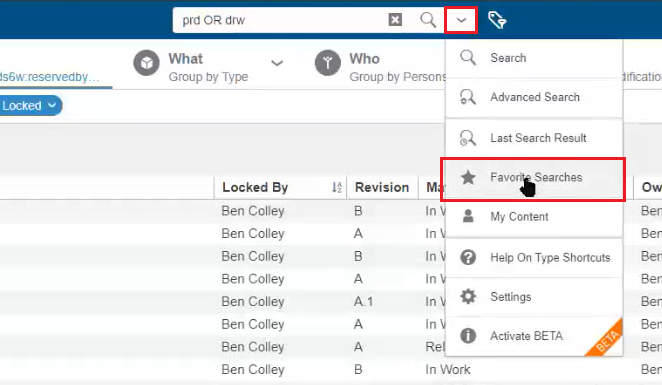Sort by the Locked By sort icon
The width and height of the screenshot is (662, 385).
coord(336,187)
